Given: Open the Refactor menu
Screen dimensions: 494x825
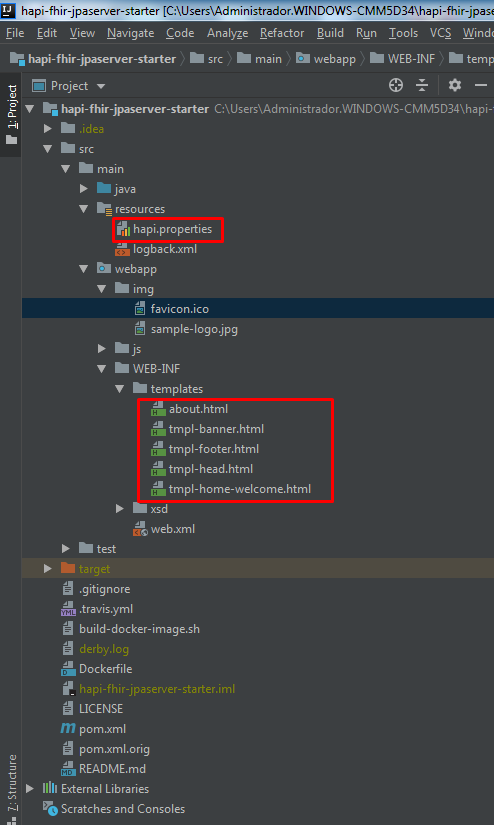Looking at the screenshot, I should pyautogui.click(x=282, y=33).
